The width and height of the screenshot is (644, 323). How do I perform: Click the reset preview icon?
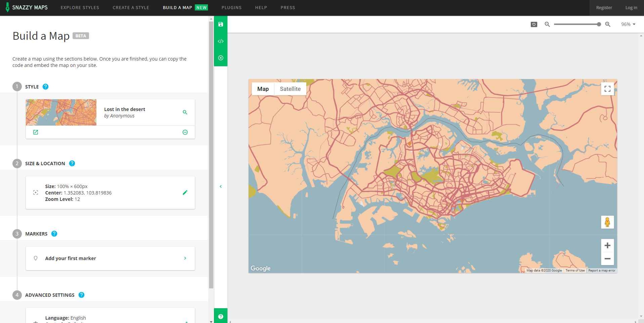534,24
